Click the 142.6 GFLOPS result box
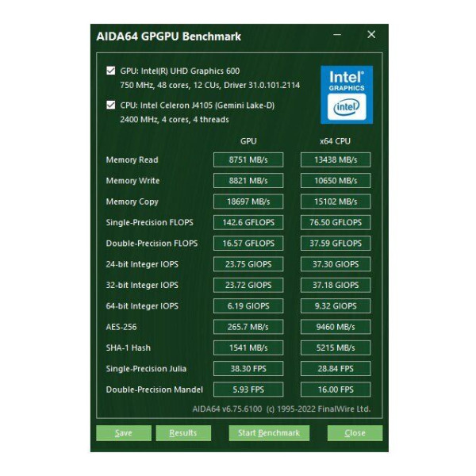 click(x=248, y=222)
